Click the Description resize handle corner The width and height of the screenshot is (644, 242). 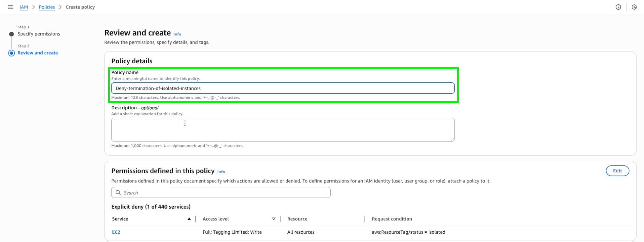(x=453, y=139)
